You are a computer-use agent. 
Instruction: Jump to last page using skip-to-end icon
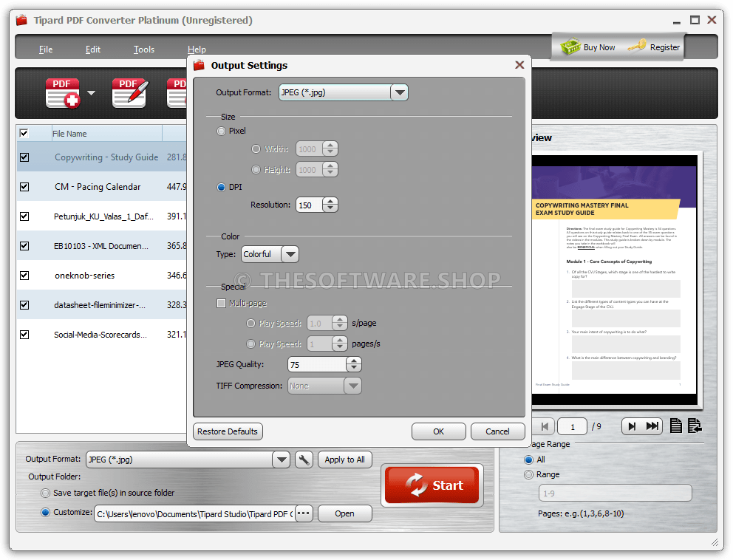click(652, 426)
